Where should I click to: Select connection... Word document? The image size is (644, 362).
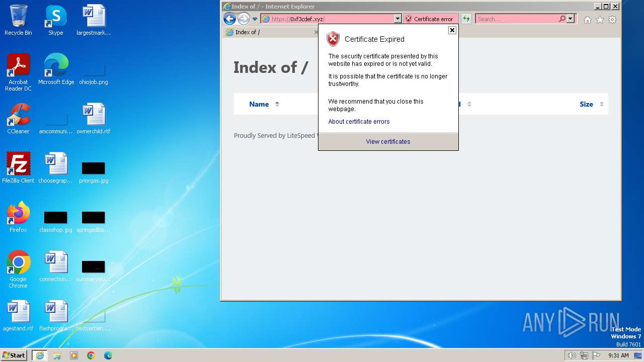[x=56, y=266]
